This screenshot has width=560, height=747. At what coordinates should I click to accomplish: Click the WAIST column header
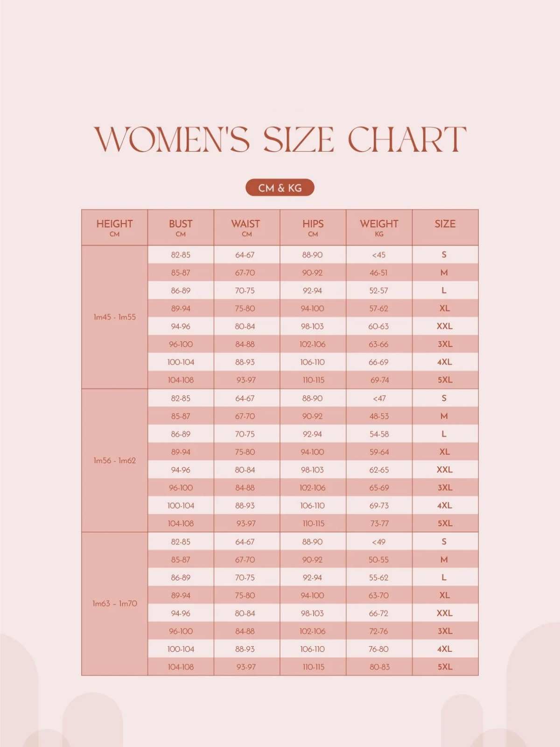pos(245,227)
